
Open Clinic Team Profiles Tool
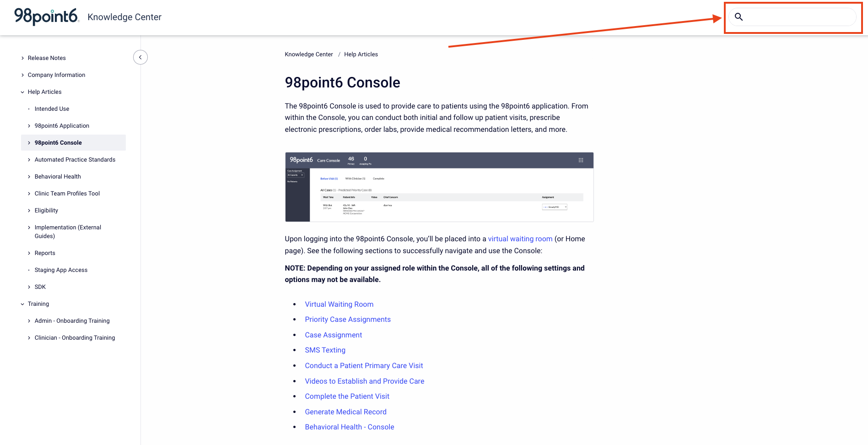67,194
